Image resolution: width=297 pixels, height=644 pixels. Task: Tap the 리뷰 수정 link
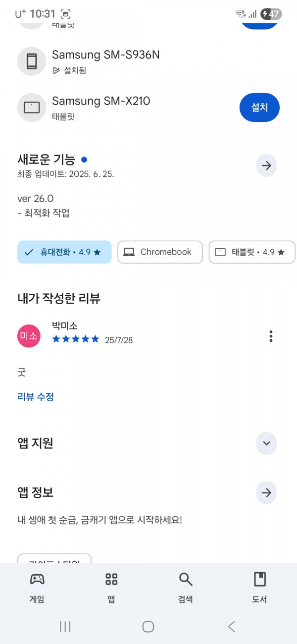pos(36,397)
